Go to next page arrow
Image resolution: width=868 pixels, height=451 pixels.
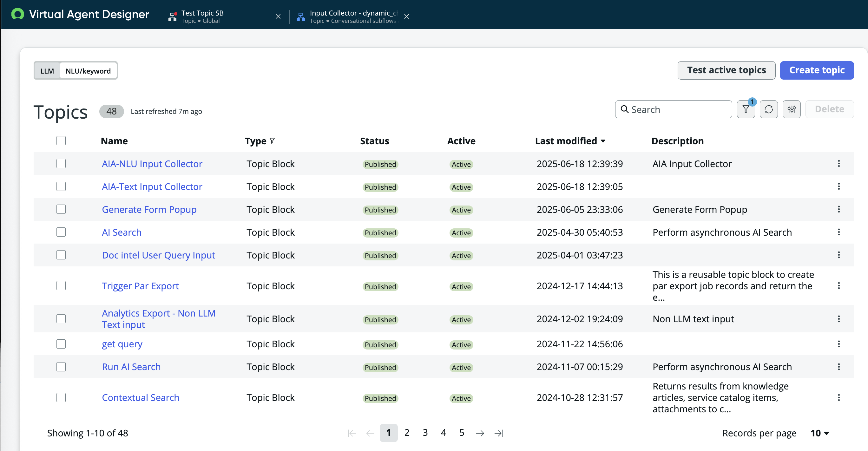click(480, 433)
